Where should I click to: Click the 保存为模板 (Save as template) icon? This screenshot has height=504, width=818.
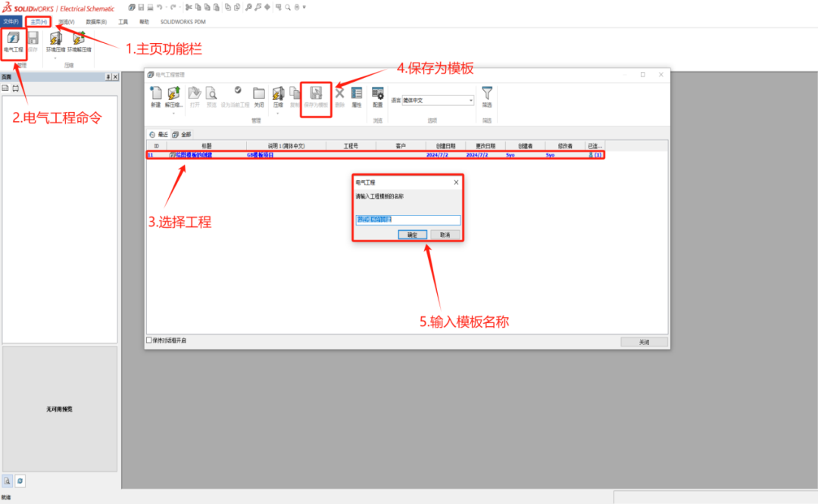[x=316, y=93]
